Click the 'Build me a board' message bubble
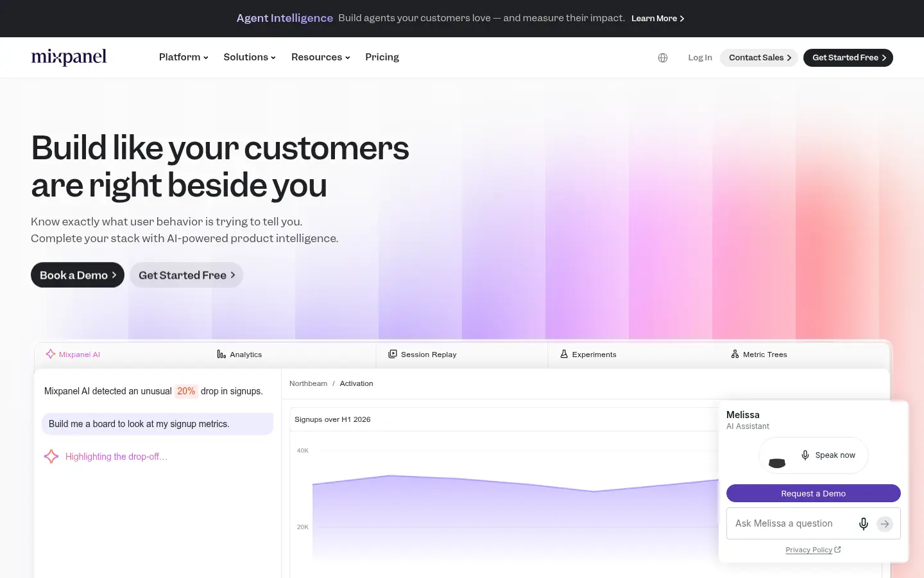Viewport: 924px width, 578px height. [157, 424]
